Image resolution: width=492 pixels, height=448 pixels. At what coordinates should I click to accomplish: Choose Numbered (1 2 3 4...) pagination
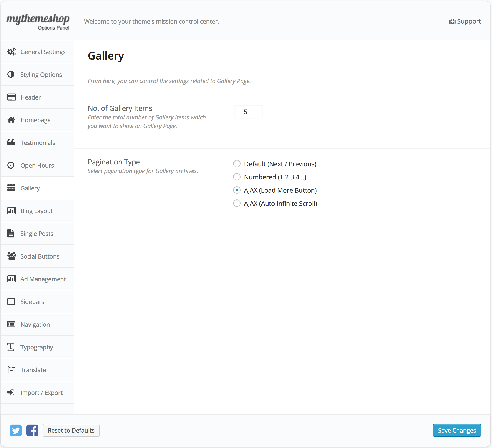point(237,177)
